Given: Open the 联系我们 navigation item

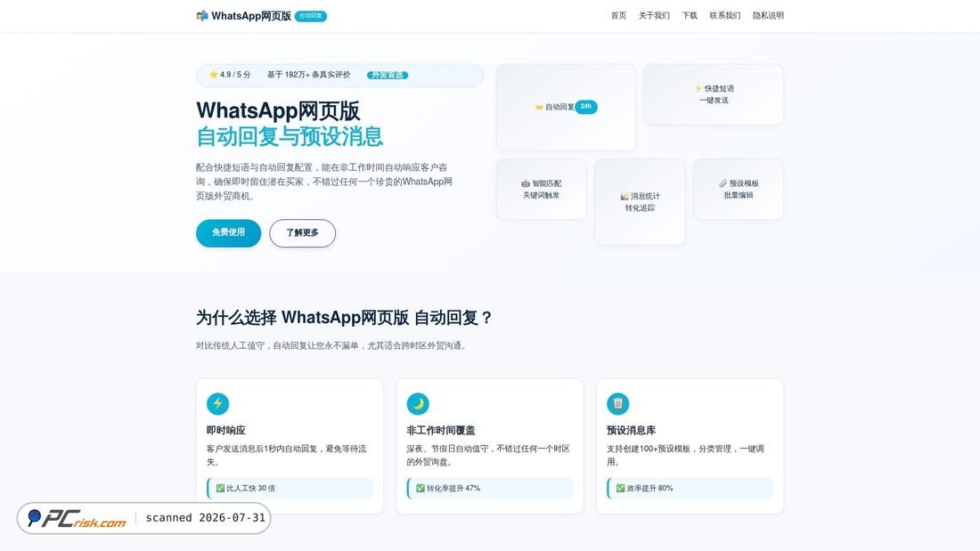Looking at the screenshot, I should coord(725,16).
